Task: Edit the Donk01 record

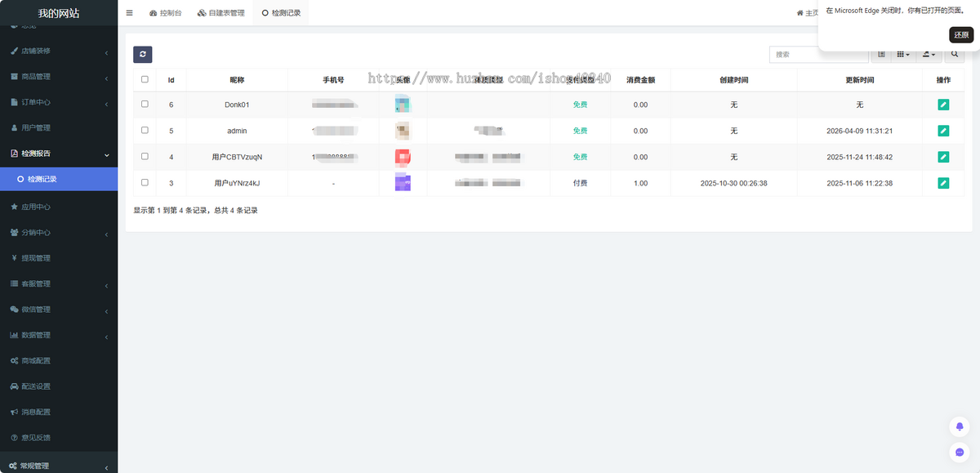Action: [x=943, y=105]
